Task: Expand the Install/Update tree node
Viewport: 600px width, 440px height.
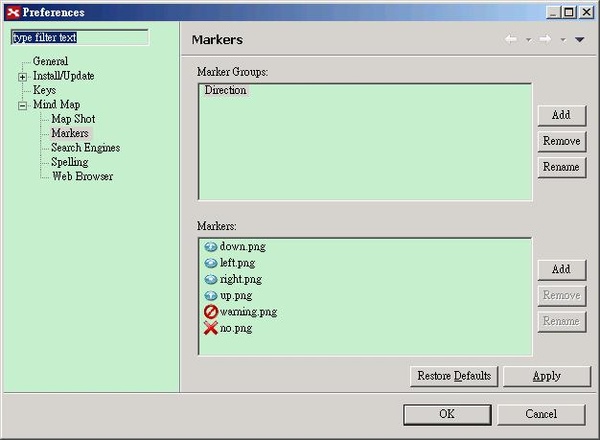Action: click(23, 77)
